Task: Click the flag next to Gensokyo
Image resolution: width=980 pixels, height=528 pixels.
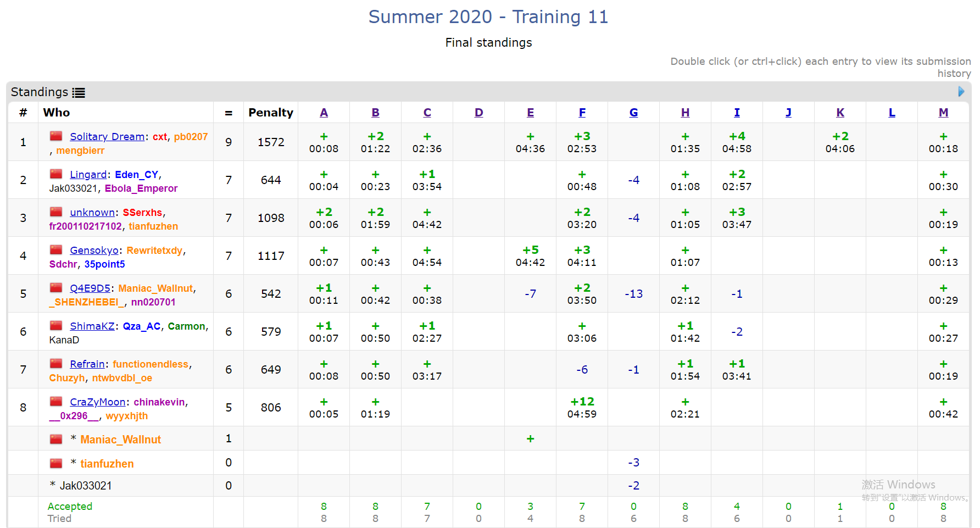Action: point(56,249)
